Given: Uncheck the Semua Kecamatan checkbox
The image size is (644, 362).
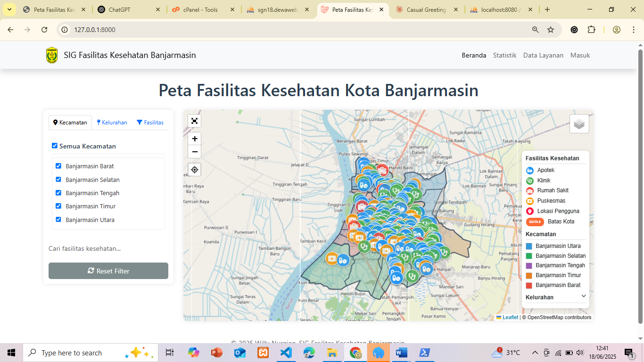Looking at the screenshot, I should tap(55, 146).
